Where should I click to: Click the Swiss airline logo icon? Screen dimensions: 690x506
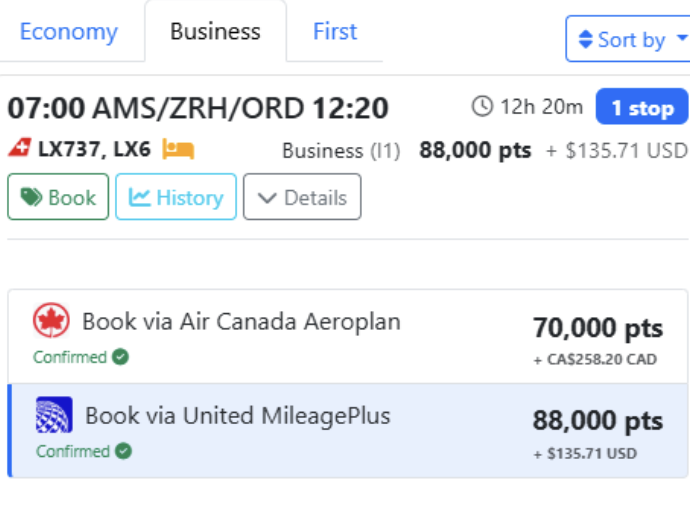20,150
